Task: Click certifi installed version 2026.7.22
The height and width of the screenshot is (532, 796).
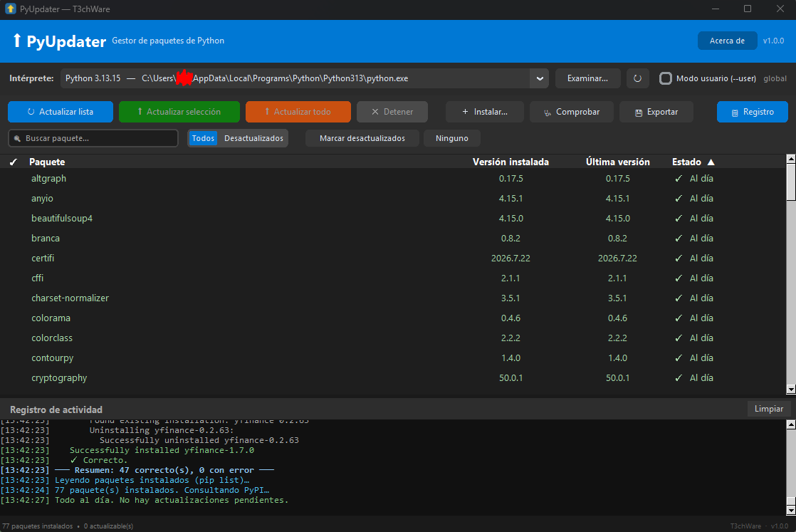Action: click(510, 258)
